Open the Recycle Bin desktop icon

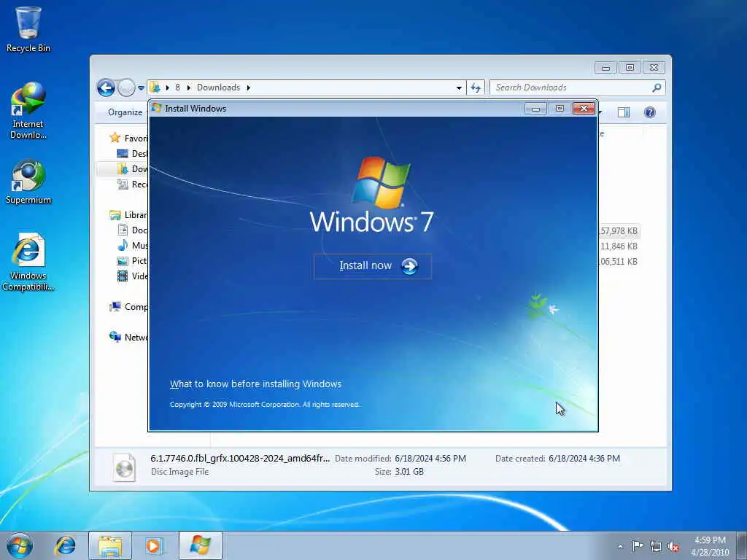[x=28, y=29]
